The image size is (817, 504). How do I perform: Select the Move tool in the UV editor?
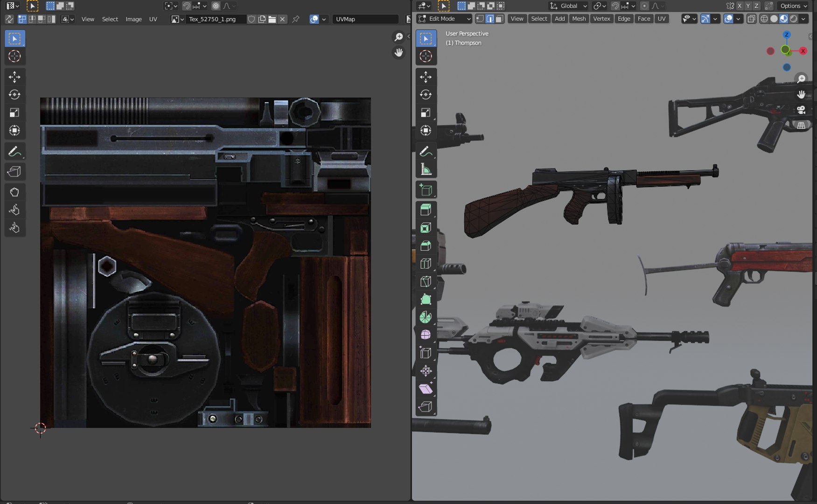(14, 77)
